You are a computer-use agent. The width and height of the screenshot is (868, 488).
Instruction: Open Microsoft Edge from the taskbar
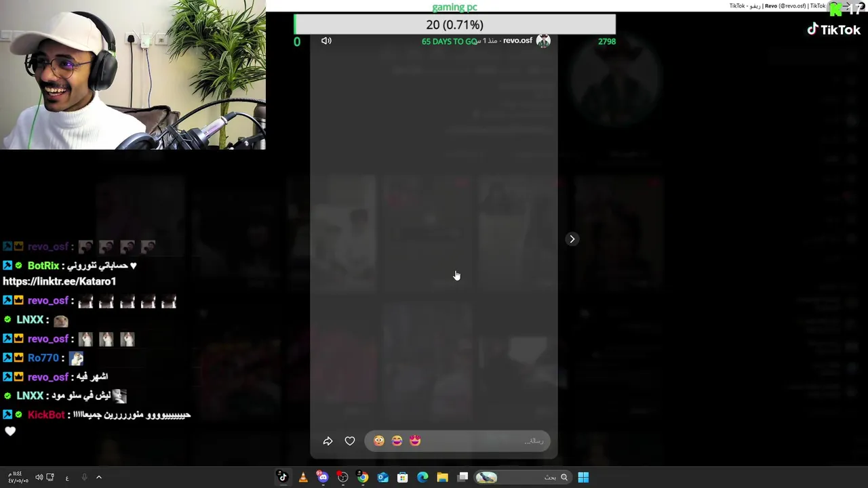click(422, 477)
